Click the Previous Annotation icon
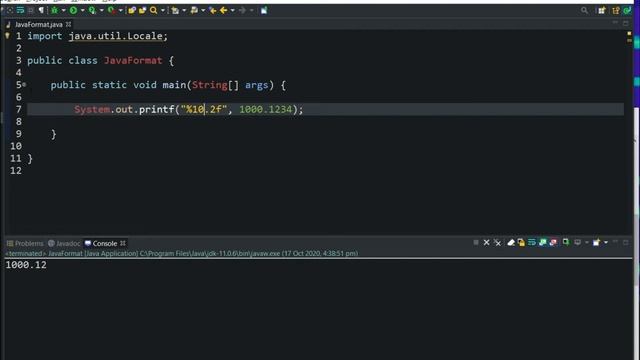640x360 pixels. click(x=194, y=10)
